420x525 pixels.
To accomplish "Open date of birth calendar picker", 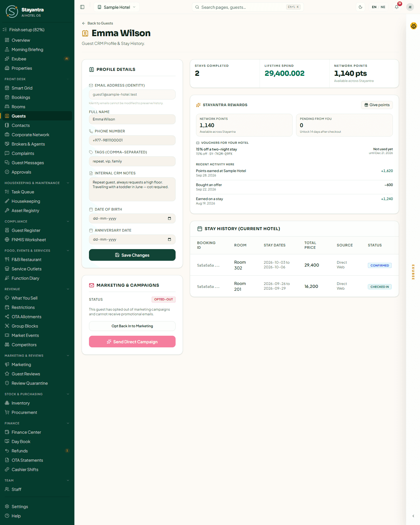I will (x=169, y=218).
